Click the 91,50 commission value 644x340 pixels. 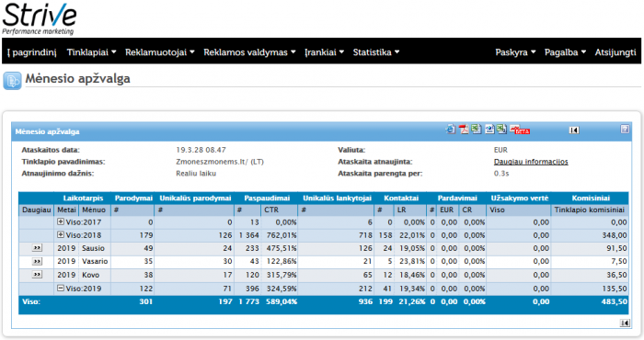coord(616,248)
